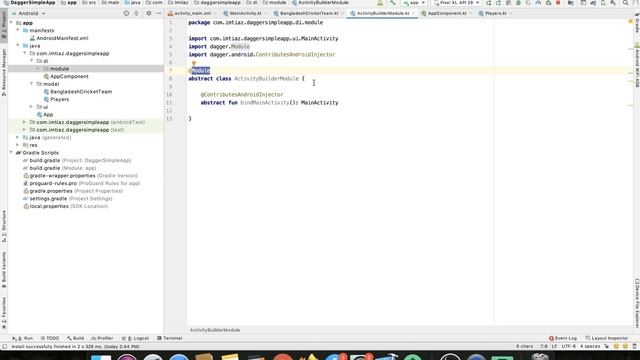Click the UTF-8 encoding in status bar
640x360 pixels.
pyautogui.click(x=568, y=347)
